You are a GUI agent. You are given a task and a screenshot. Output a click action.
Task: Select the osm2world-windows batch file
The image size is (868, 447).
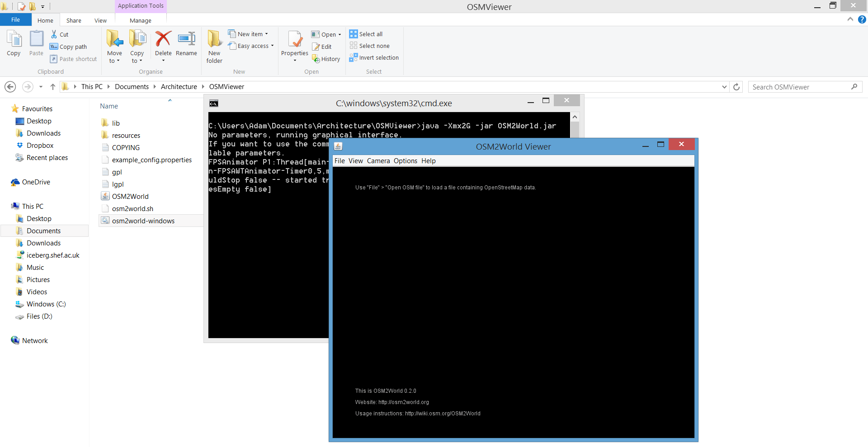tap(143, 221)
